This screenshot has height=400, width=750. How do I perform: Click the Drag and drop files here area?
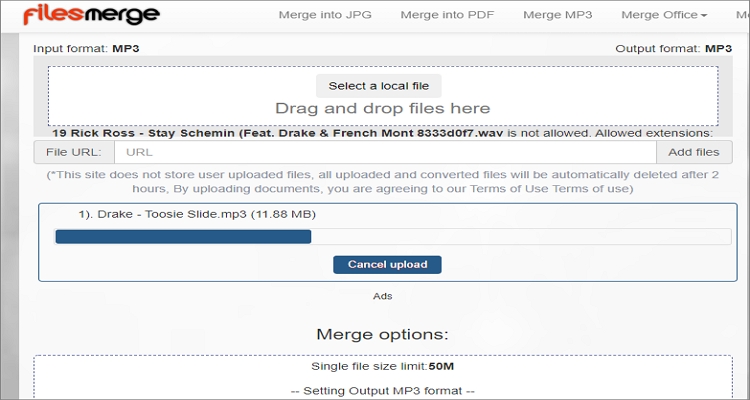383,96
